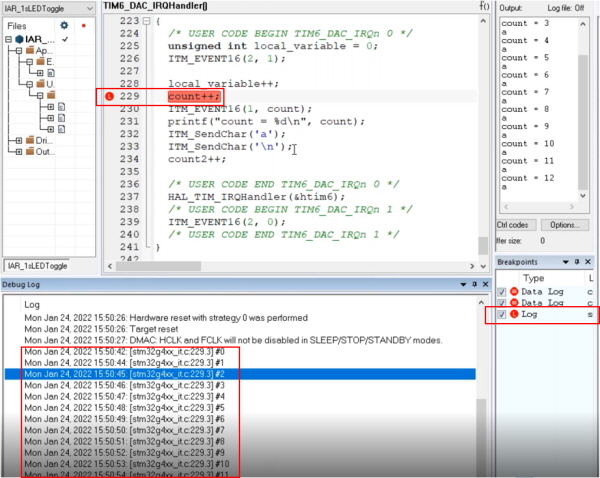Open the Breakpoints panel dropdown arrow
Viewport: 600px width, 478px height.
(566, 262)
